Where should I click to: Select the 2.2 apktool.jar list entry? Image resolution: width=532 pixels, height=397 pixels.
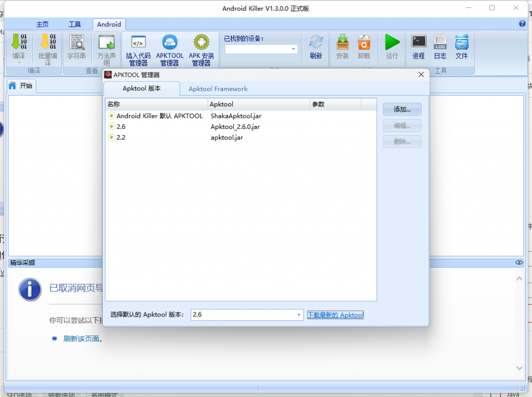[x=121, y=138]
